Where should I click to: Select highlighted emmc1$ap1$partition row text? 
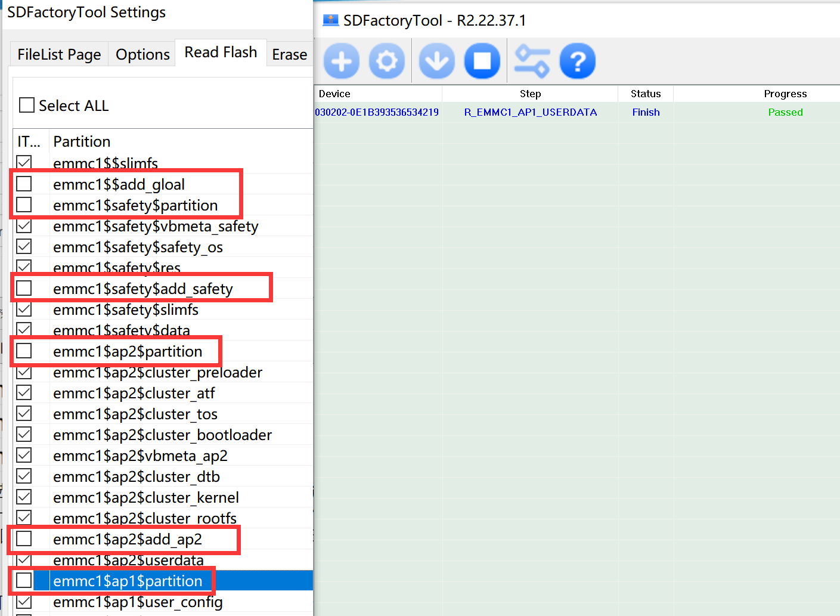click(128, 581)
